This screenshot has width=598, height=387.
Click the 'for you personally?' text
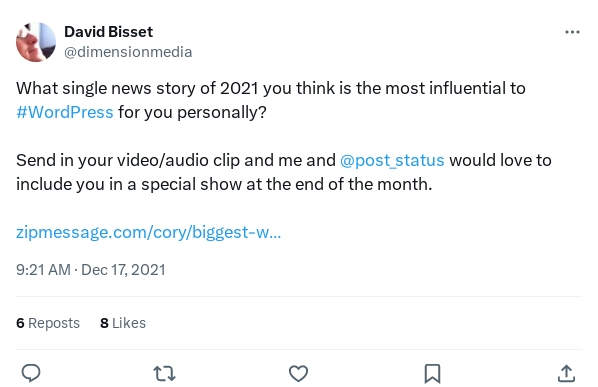click(x=192, y=112)
